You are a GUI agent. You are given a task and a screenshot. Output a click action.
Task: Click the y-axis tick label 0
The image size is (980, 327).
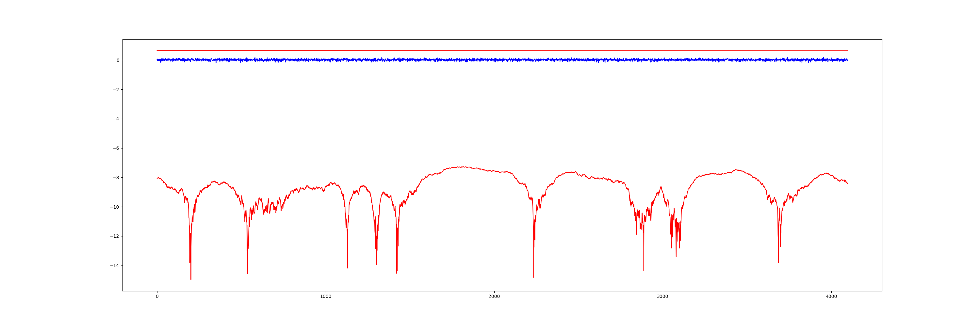[118, 60]
